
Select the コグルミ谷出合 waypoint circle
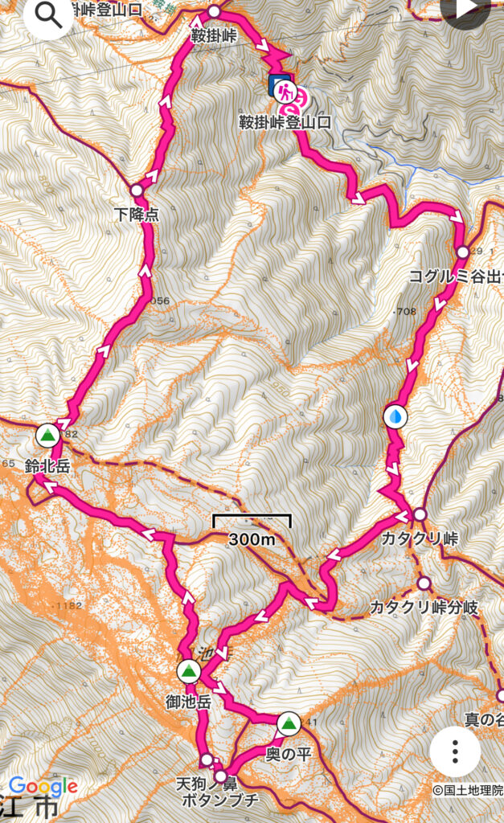point(462,252)
